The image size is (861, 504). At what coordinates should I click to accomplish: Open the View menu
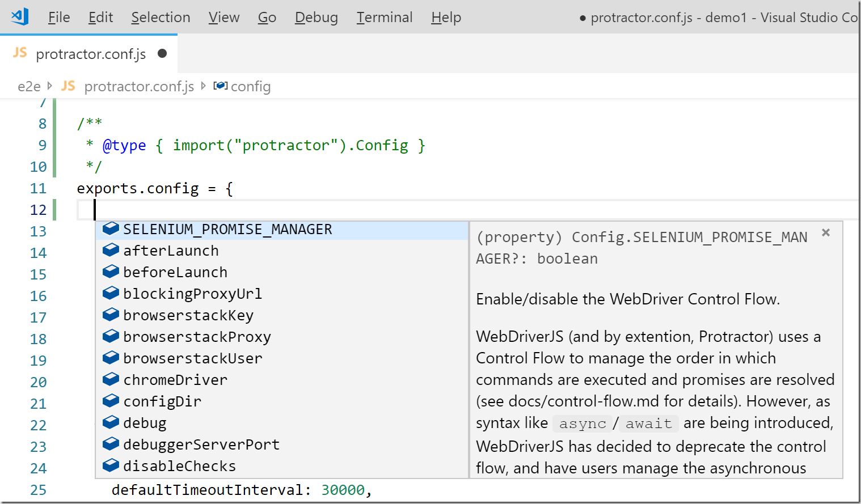coord(224,18)
